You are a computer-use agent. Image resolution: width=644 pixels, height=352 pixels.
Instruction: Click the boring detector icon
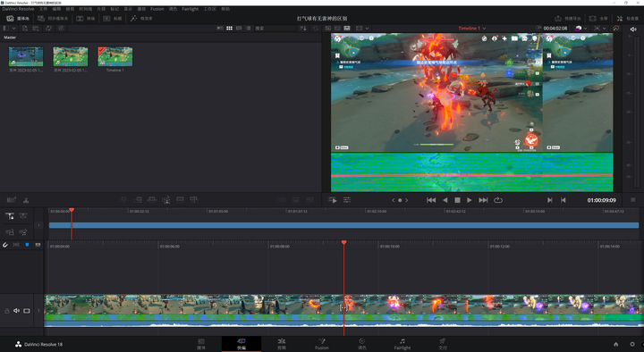pos(11,200)
